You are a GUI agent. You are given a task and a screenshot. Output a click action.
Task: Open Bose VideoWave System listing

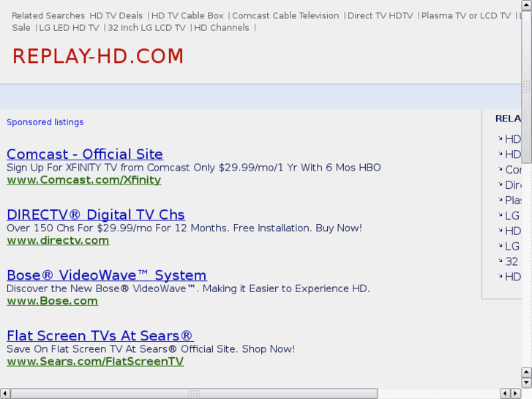click(x=107, y=275)
